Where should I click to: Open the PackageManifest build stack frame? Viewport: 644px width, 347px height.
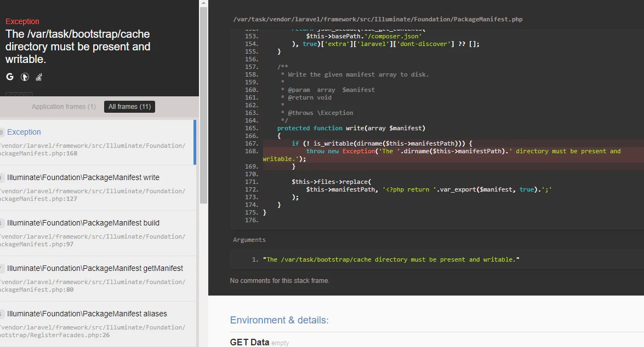[98, 233]
